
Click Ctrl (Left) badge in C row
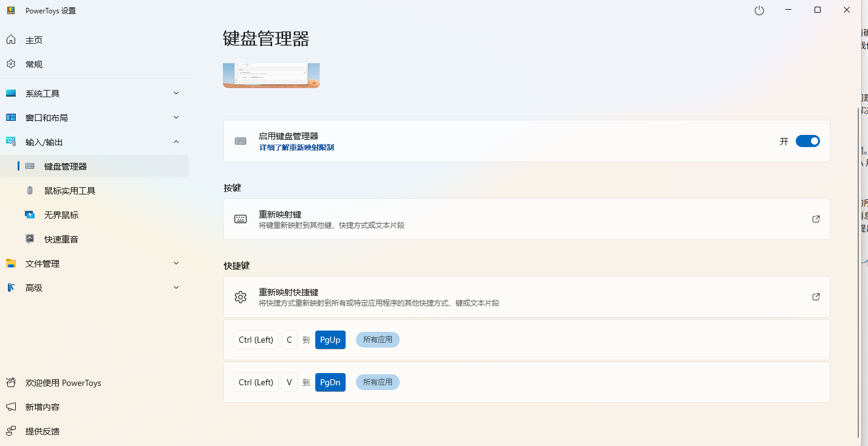click(256, 340)
